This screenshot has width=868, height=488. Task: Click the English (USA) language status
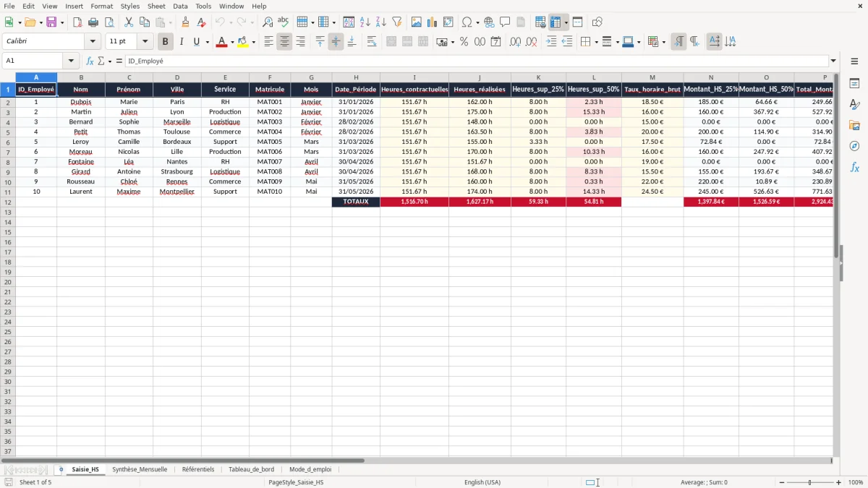pyautogui.click(x=482, y=482)
